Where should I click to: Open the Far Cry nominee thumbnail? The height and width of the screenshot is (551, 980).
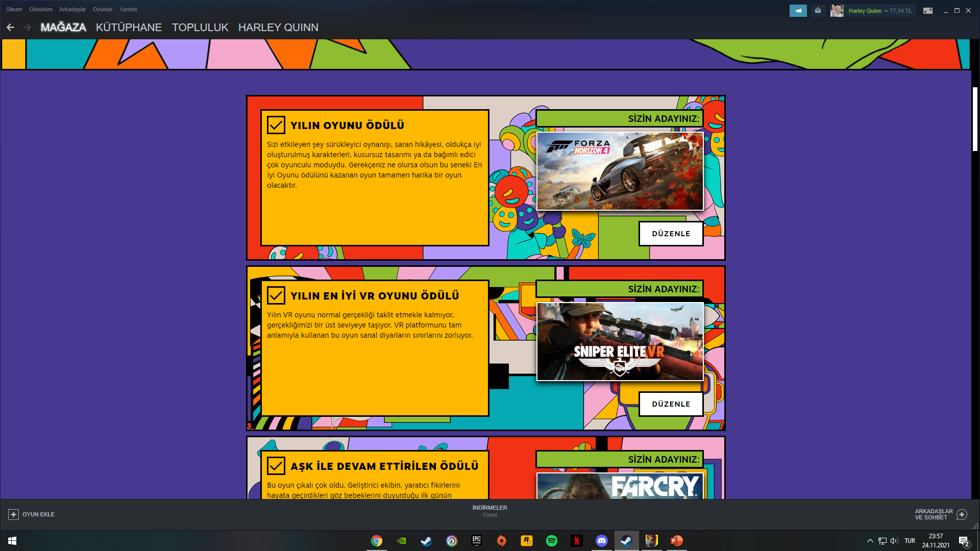pyautogui.click(x=620, y=486)
